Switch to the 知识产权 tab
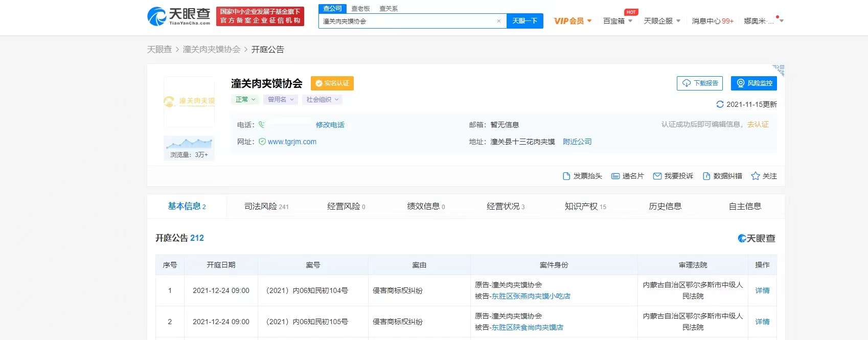The width and height of the screenshot is (868, 340). (x=586, y=206)
